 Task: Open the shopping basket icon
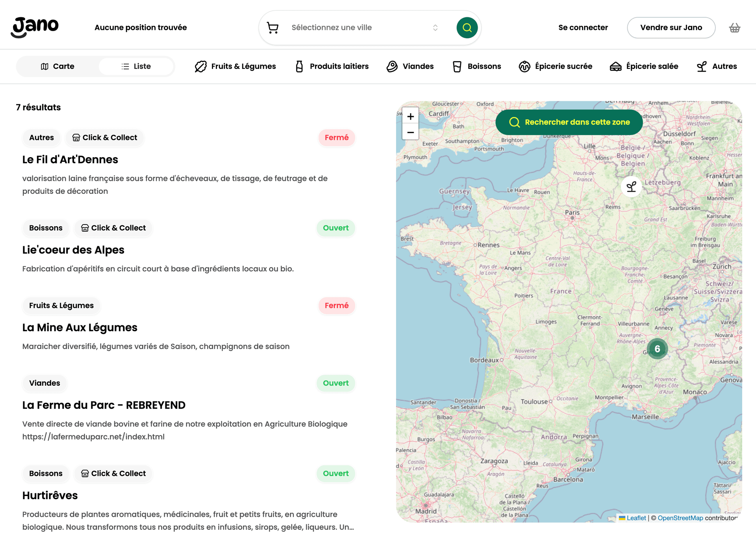pos(734,28)
